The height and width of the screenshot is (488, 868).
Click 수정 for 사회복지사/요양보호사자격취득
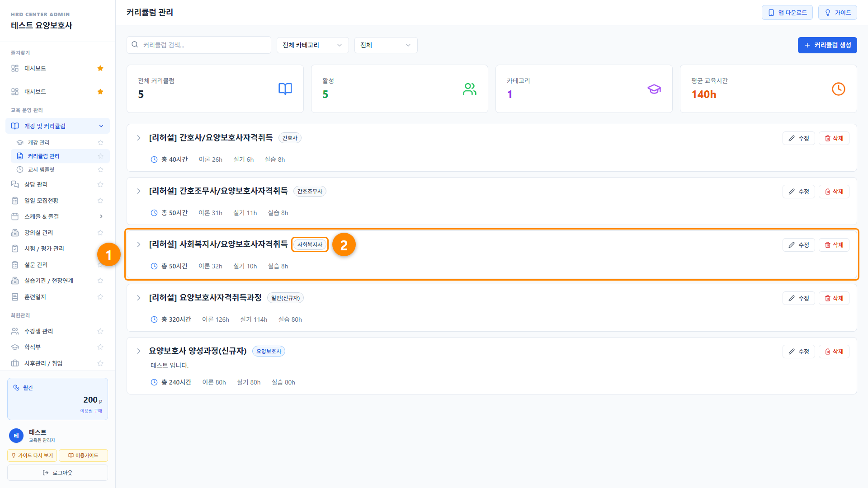click(799, 245)
